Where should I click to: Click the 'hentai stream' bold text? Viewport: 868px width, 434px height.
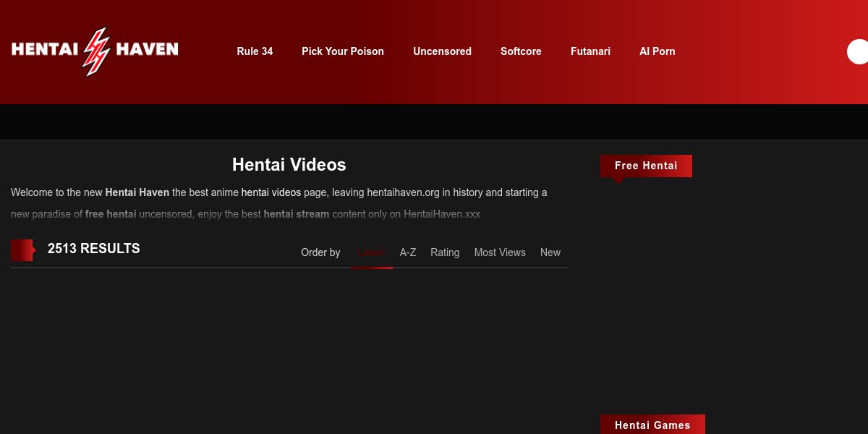(x=297, y=214)
